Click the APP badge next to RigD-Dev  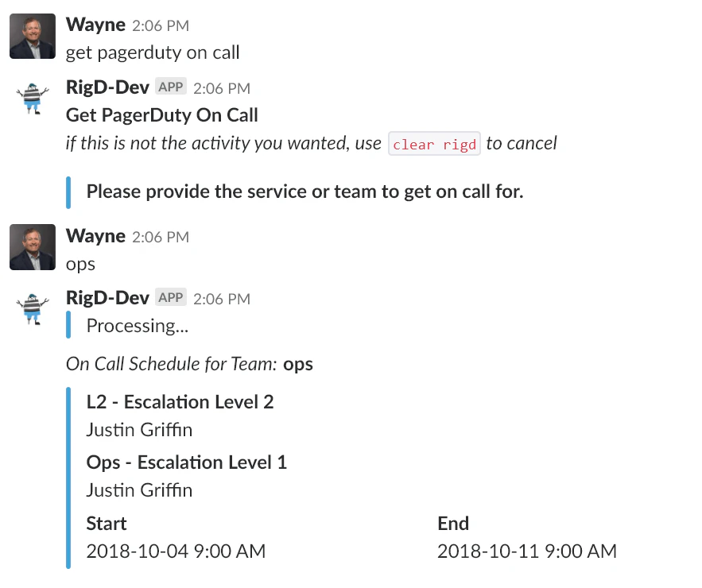[x=171, y=87]
